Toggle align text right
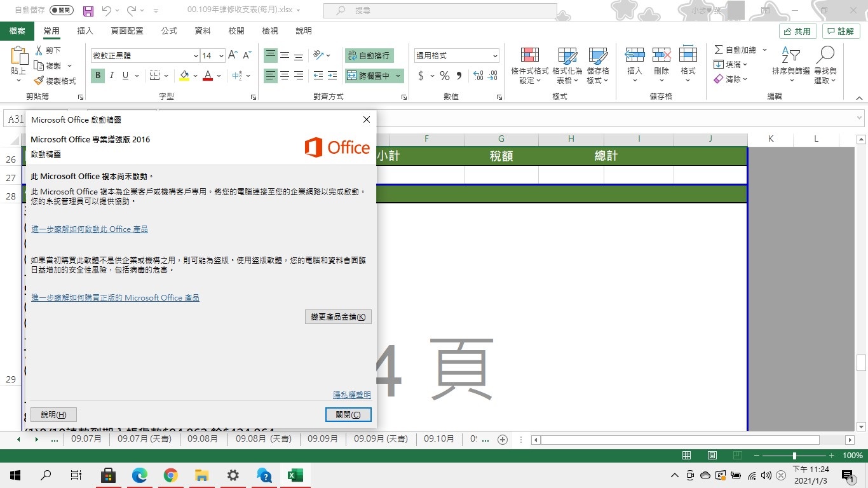The height and width of the screenshot is (488, 868). [299, 76]
